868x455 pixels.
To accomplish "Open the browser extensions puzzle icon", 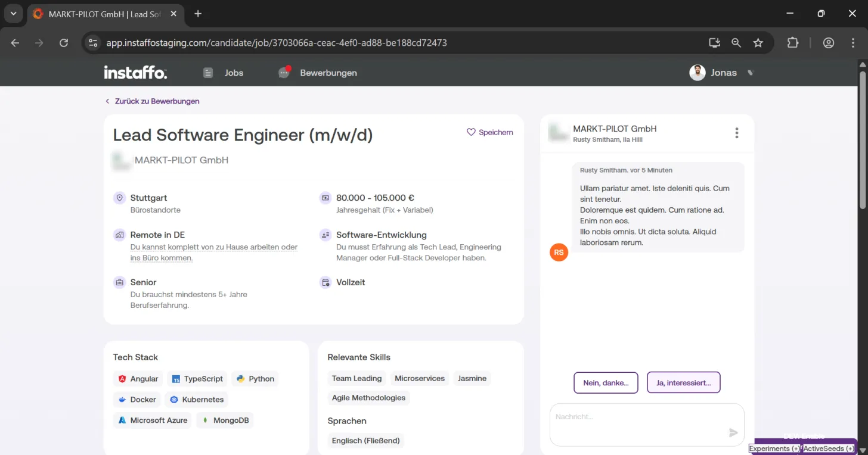I will tap(793, 43).
